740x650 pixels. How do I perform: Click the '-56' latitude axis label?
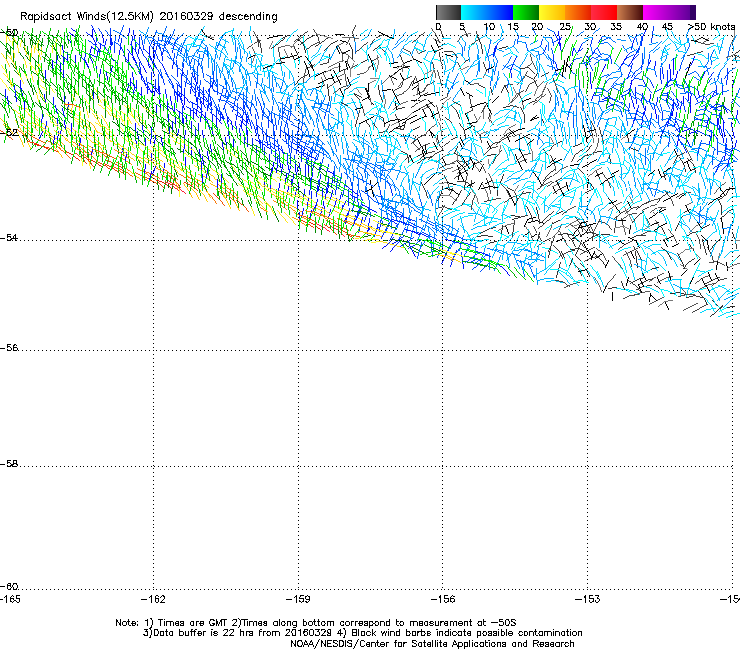pos(9,348)
